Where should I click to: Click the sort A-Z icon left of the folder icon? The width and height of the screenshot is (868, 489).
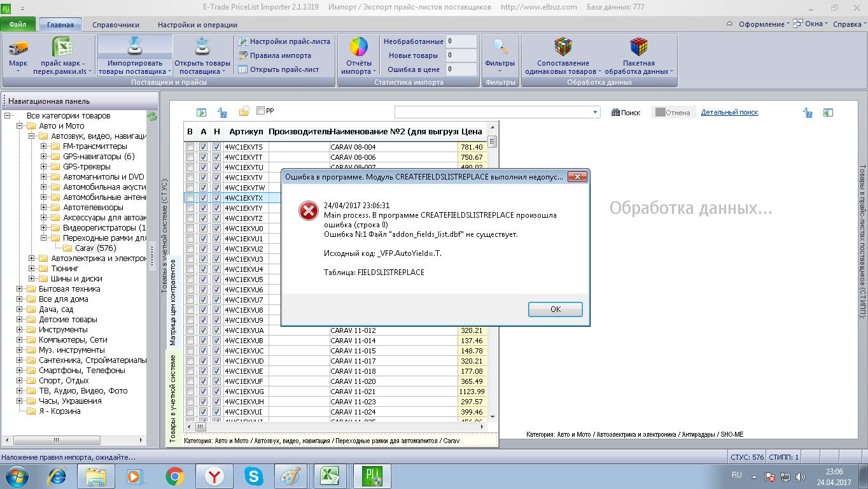click(x=223, y=113)
